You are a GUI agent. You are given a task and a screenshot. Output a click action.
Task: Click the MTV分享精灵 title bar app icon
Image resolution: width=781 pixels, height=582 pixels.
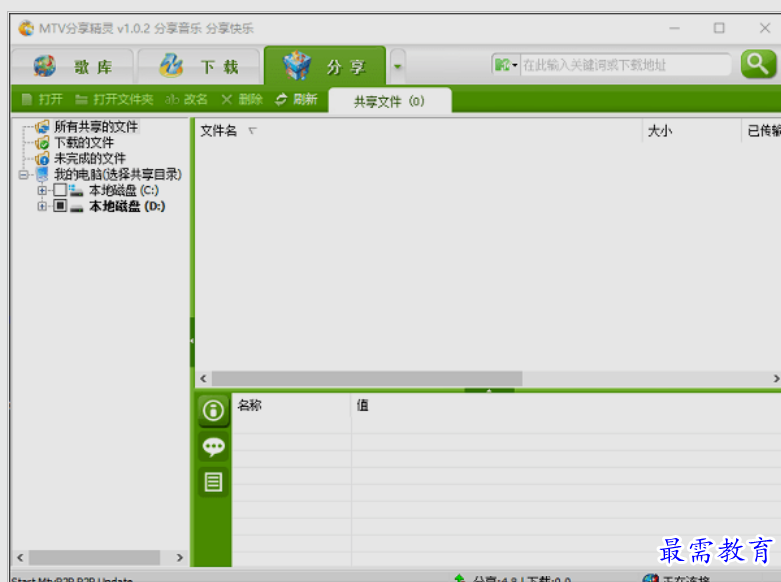click(x=26, y=28)
